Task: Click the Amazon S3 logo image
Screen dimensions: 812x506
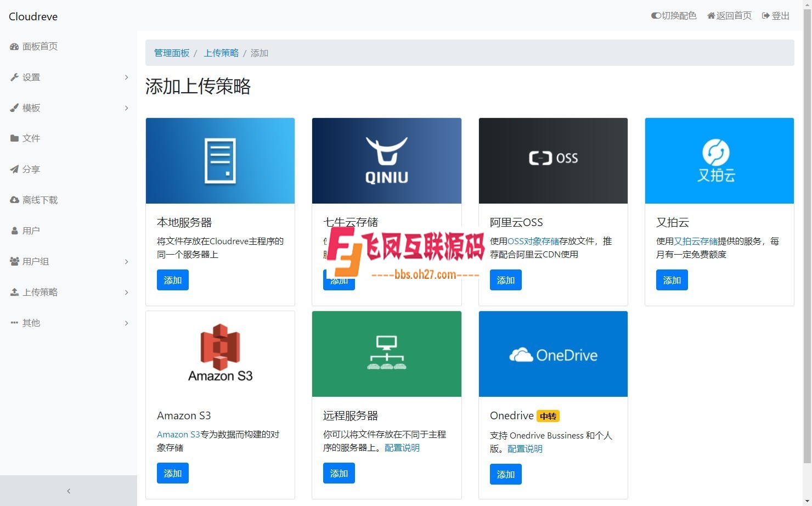Action: tap(220, 354)
